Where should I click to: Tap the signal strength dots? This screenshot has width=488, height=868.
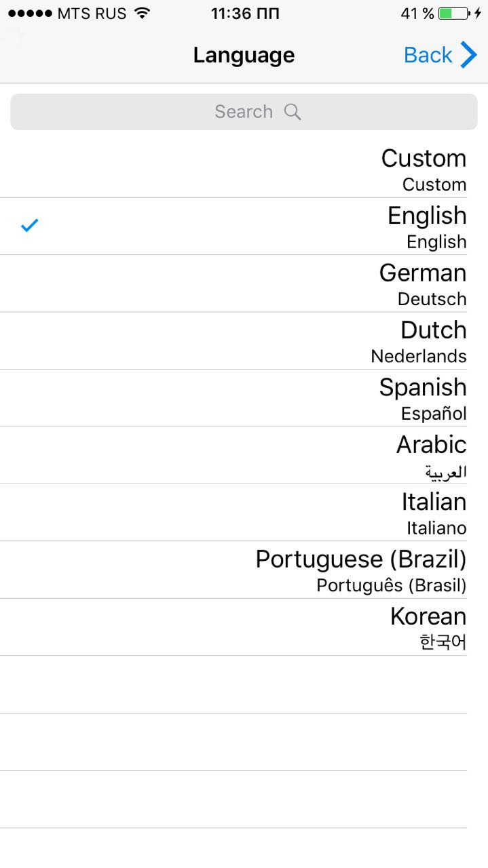click(29, 14)
